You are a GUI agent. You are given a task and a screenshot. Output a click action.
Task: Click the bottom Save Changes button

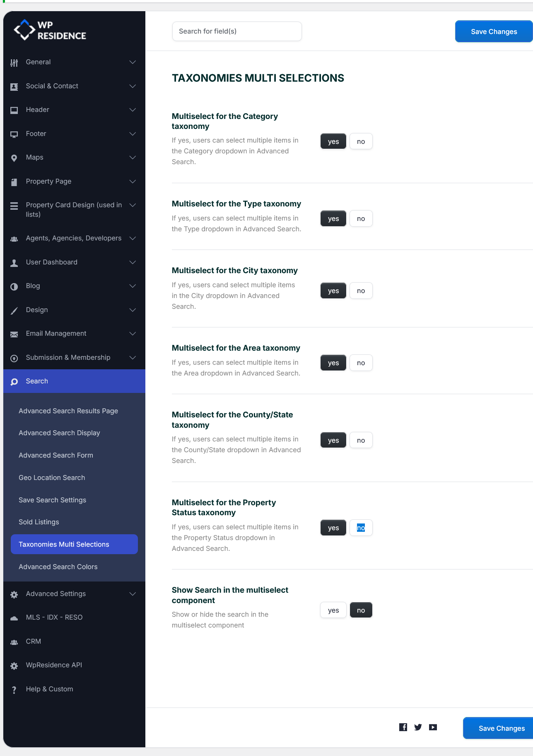[498, 728]
